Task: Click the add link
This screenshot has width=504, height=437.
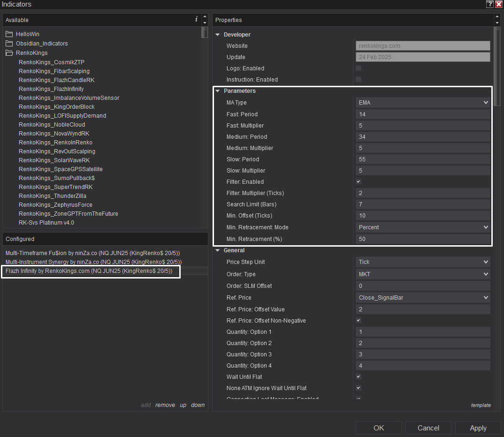Action: pyautogui.click(x=145, y=405)
